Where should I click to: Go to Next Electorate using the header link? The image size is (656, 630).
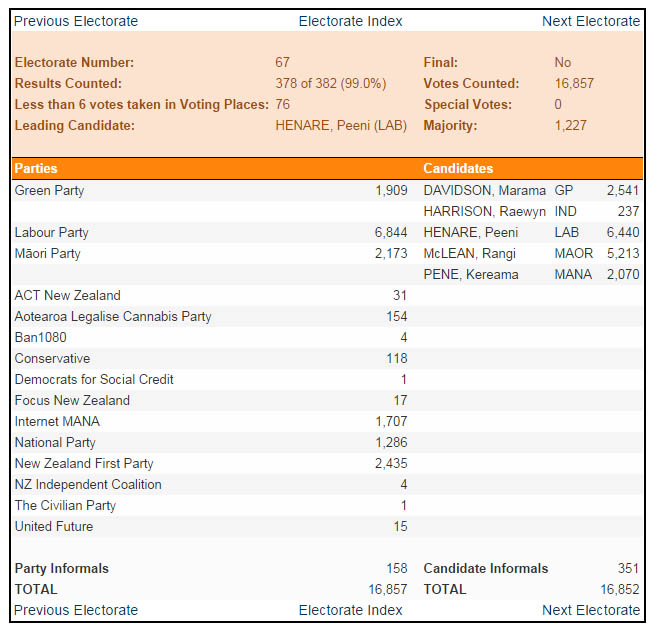click(590, 21)
